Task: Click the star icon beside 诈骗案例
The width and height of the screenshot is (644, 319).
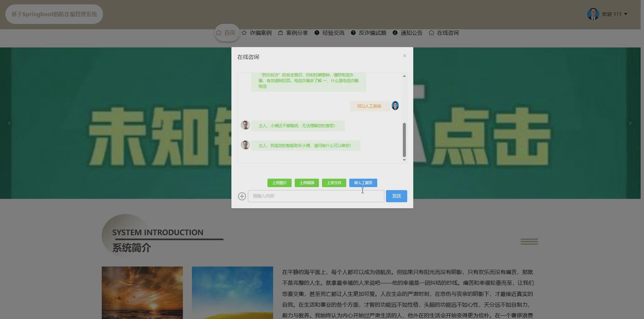Action: pyautogui.click(x=244, y=33)
